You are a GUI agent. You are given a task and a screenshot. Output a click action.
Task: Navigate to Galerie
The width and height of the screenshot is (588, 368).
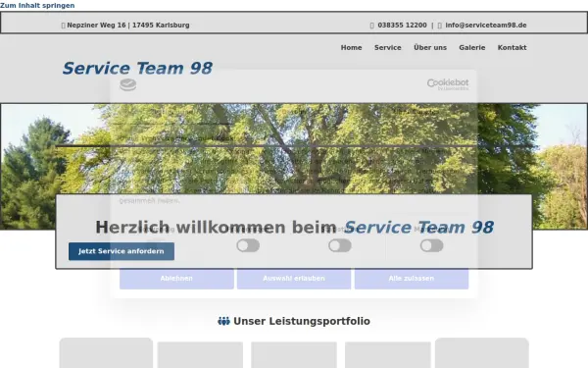471,48
